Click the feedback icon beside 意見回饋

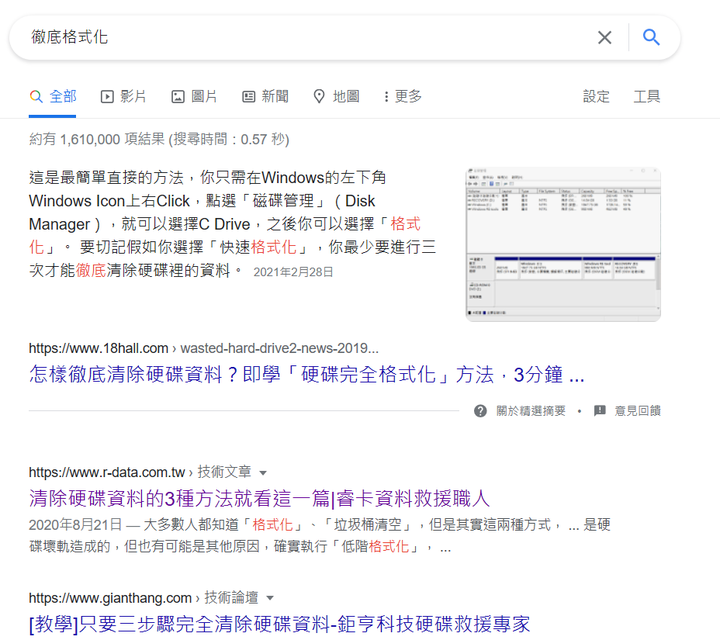click(x=600, y=410)
